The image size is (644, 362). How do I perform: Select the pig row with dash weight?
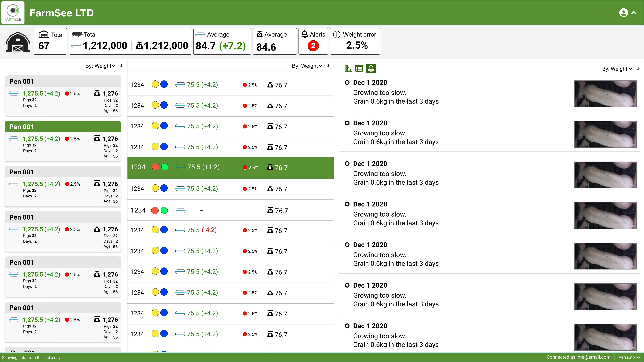[230, 210]
